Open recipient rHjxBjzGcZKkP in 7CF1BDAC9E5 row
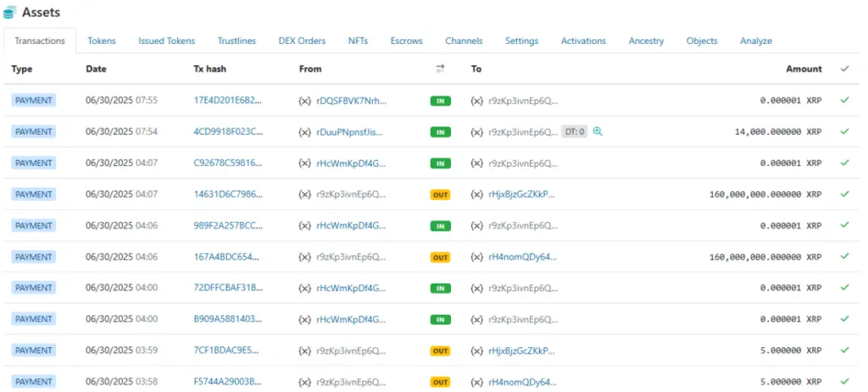The width and height of the screenshot is (868, 392). point(521,351)
